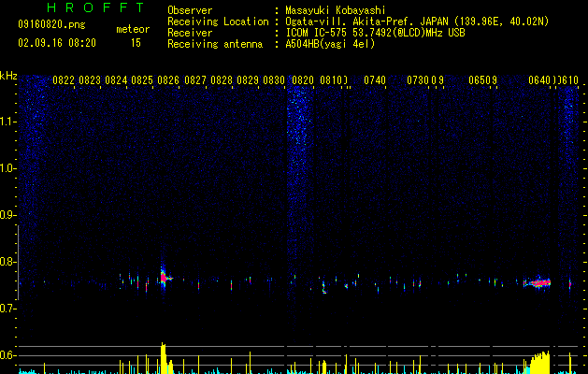Viewport: 588px width, 374px height.
Task: Click the 1.0 frequency axis label
Action: 8,168
